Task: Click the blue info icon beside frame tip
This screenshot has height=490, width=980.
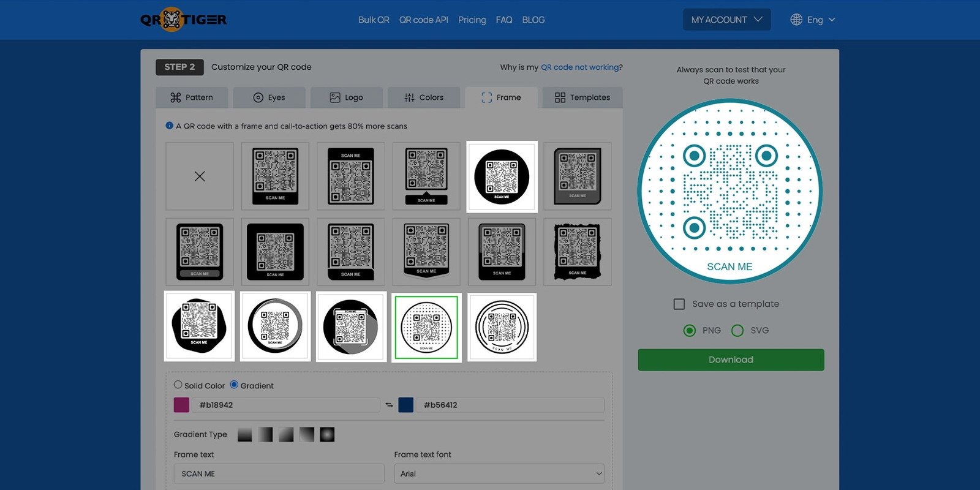Action: [170, 126]
